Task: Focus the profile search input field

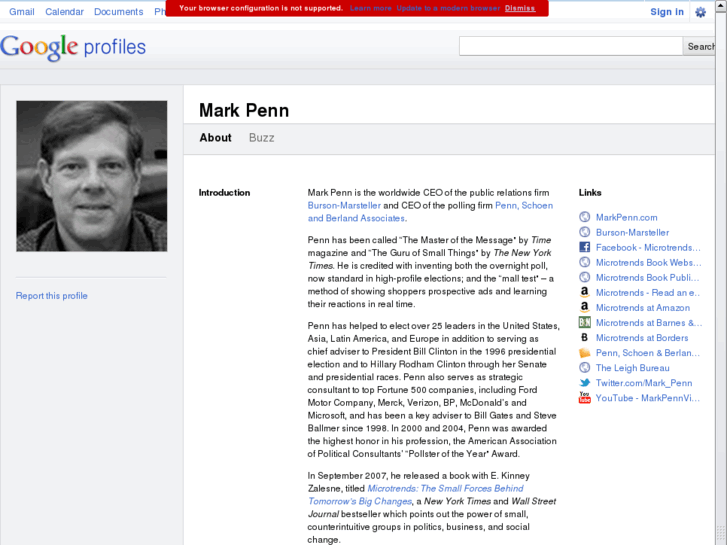Action: pyautogui.click(x=571, y=46)
